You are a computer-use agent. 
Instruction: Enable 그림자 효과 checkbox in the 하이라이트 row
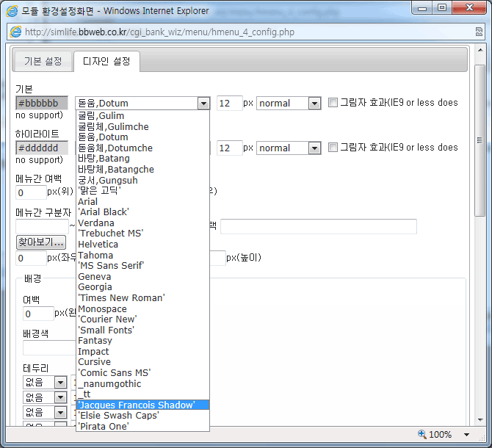[333, 147]
